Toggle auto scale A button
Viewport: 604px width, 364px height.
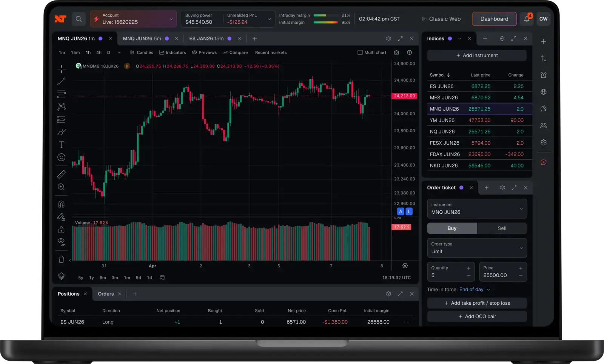click(x=401, y=211)
